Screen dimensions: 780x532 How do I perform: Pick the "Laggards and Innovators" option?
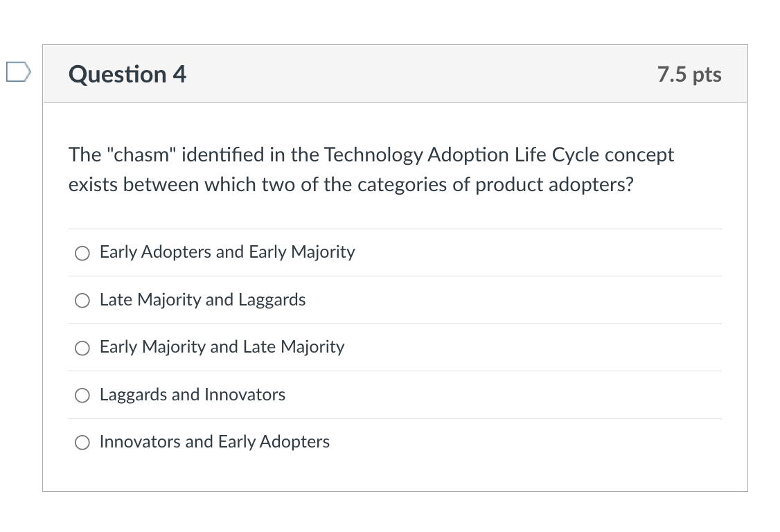pos(192,395)
